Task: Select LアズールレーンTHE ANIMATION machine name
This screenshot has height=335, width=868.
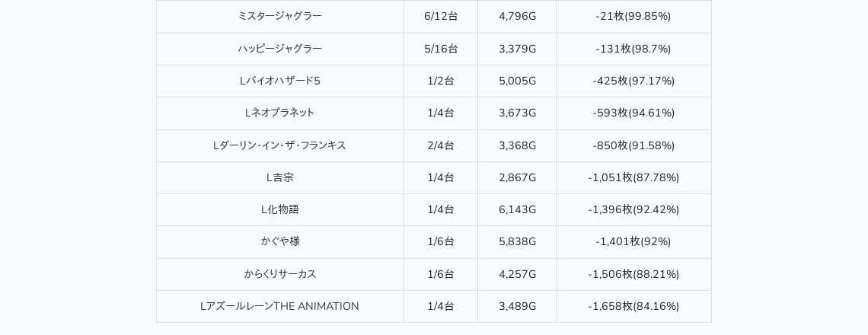Action: coord(279,306)
